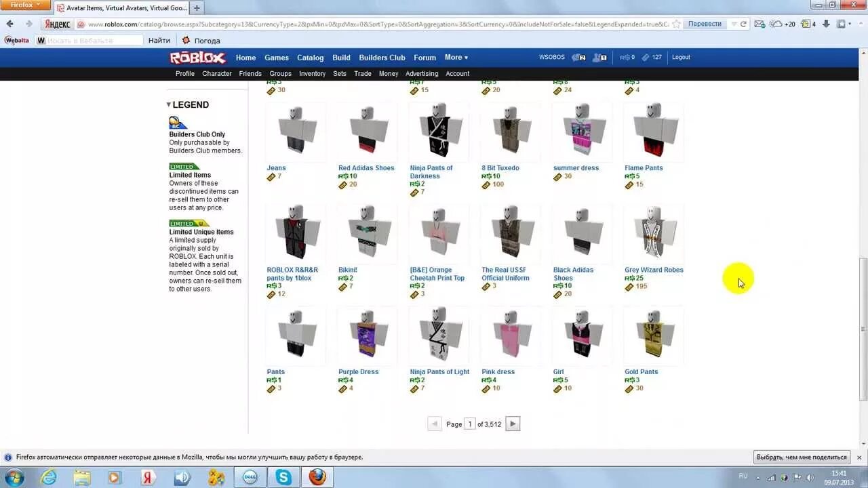Click the Найти search button
Viewport: 868px width, 488px height.
(159, 41)
